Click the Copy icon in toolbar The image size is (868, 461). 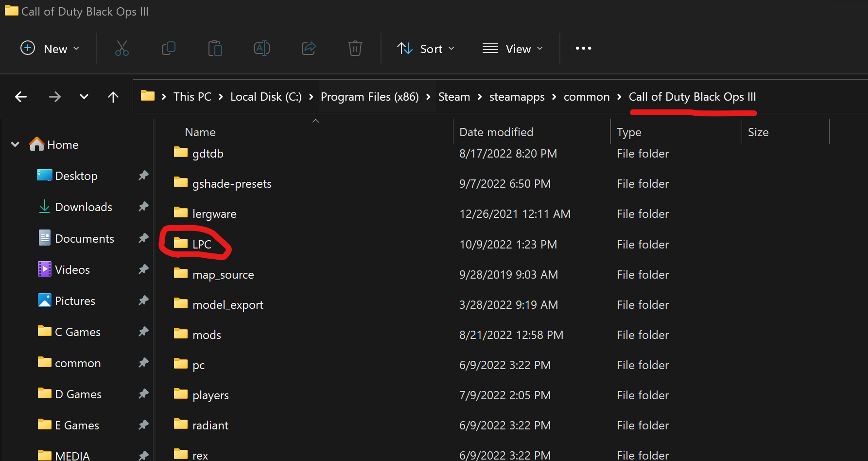point(168,48)
